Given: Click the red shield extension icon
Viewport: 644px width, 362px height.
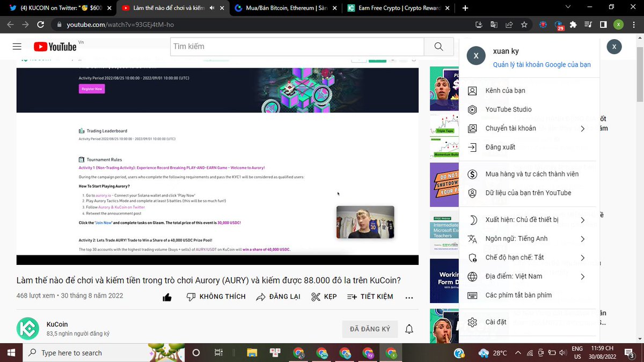Looking at the screenshot, I should click(x=544, y=25).
